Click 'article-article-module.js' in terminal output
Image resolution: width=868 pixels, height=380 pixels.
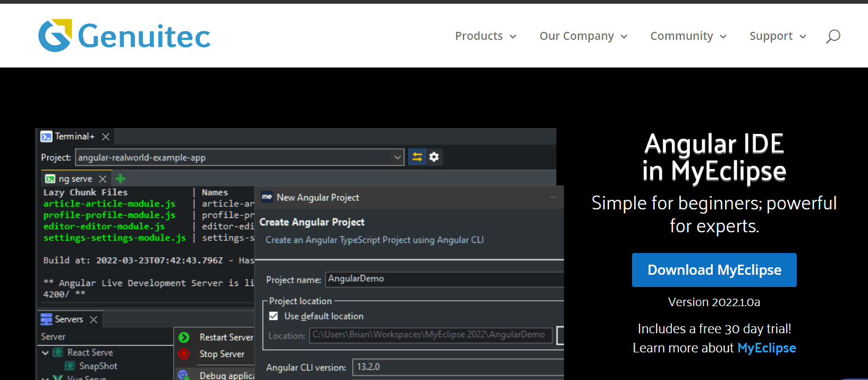[x=109, y=204]
